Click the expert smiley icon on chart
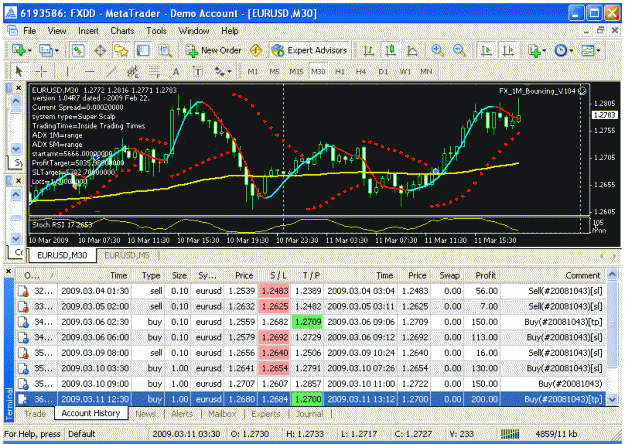This screenshot has height=444, width=625. click(x=582, y=91)
